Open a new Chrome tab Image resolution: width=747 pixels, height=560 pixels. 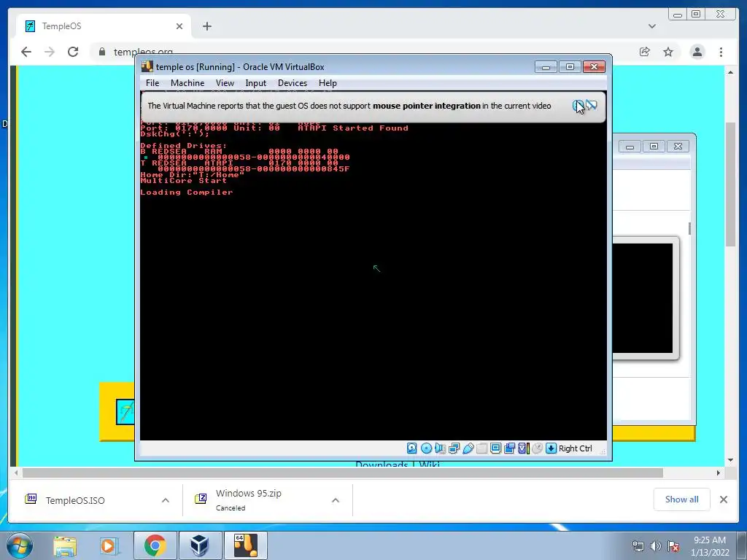click(206, 26)
